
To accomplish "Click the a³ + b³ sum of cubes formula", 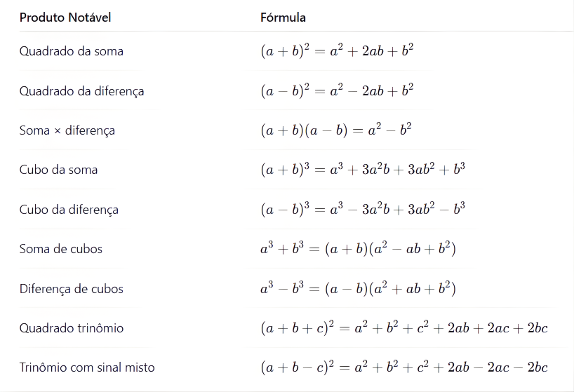I will click(358, 249).
